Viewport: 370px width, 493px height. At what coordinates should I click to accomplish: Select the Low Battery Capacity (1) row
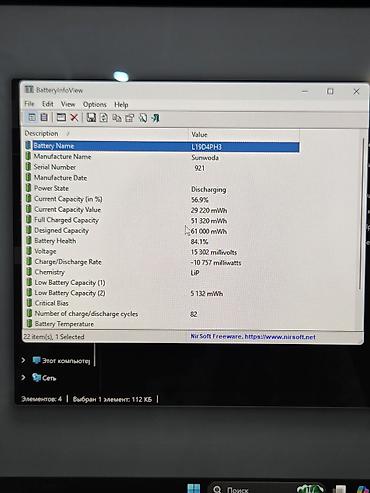162,283
